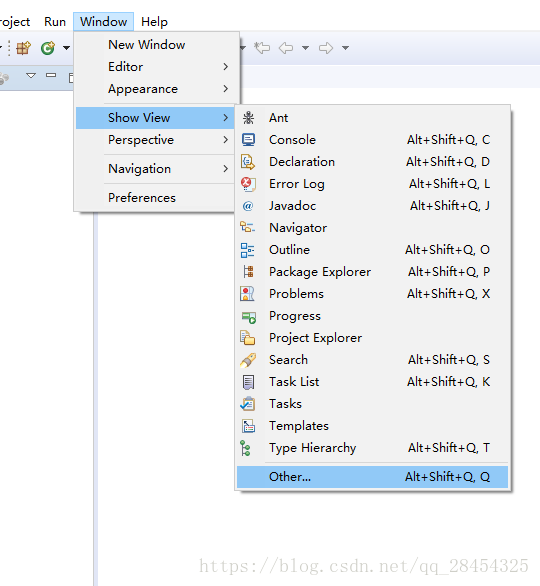Click the Package Explorer icon
Viewport: 540px width, 586px height.
click(x=249, y=272)
